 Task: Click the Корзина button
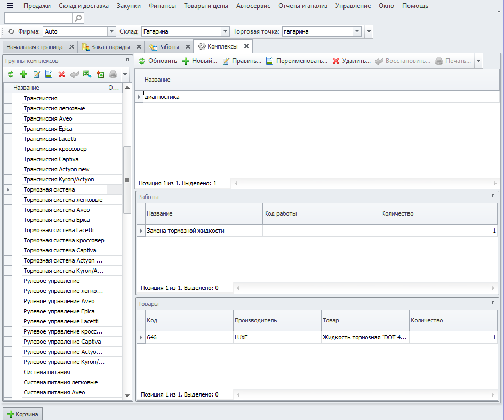pos(23,414)
